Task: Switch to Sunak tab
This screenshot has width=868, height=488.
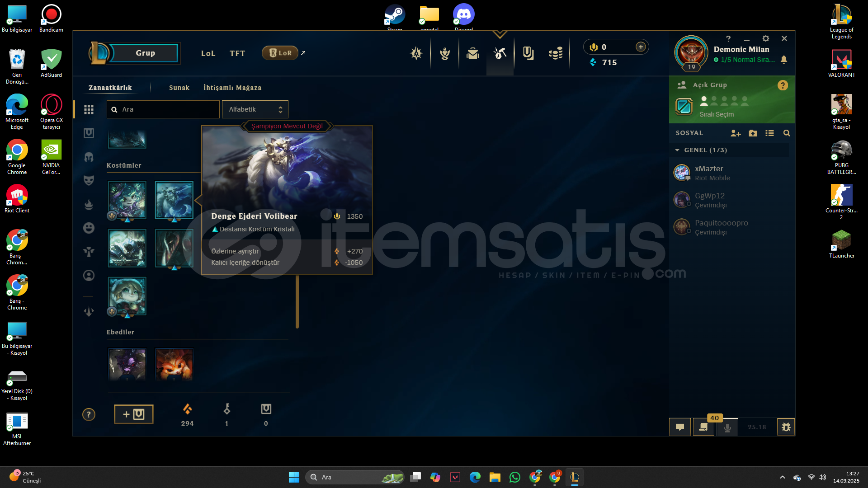Action: click(179, 88)
